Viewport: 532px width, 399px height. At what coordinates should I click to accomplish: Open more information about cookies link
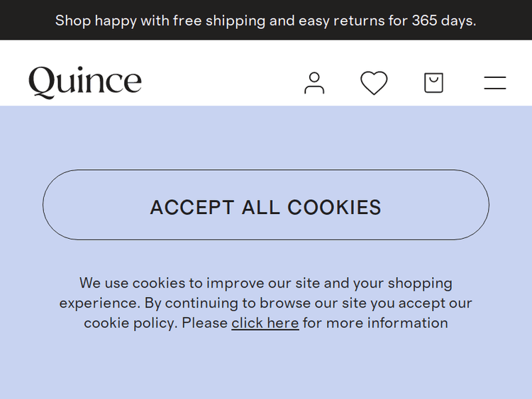265,323
